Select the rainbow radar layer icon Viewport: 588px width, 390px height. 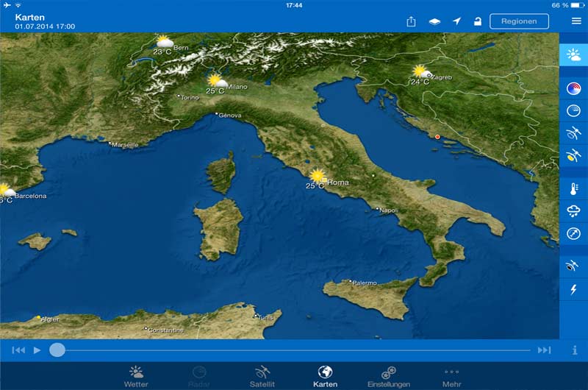pos(573,89)
